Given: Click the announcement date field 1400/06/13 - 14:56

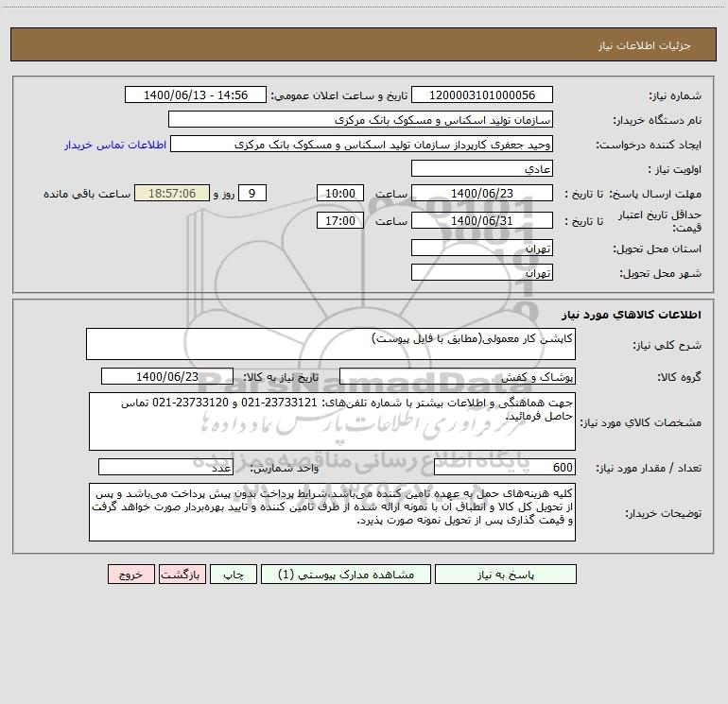Looking at the screenshot, I should (x=196, y=95).
